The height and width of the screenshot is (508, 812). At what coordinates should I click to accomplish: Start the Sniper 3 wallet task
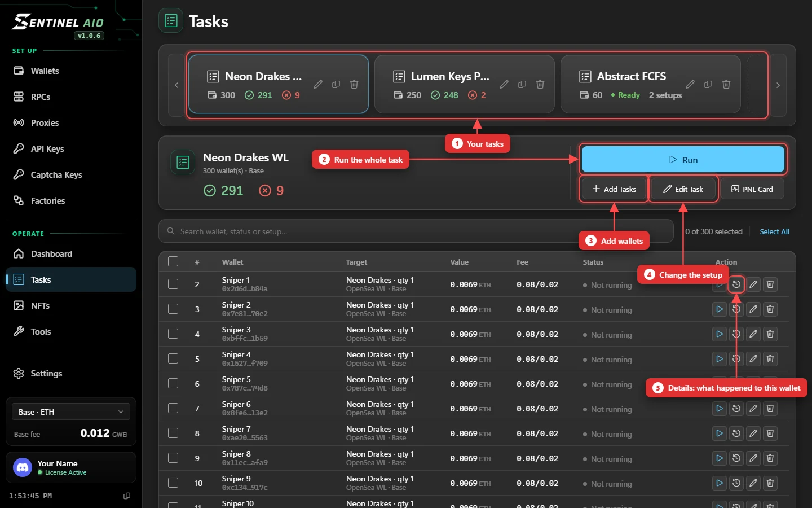coord(720,334)
